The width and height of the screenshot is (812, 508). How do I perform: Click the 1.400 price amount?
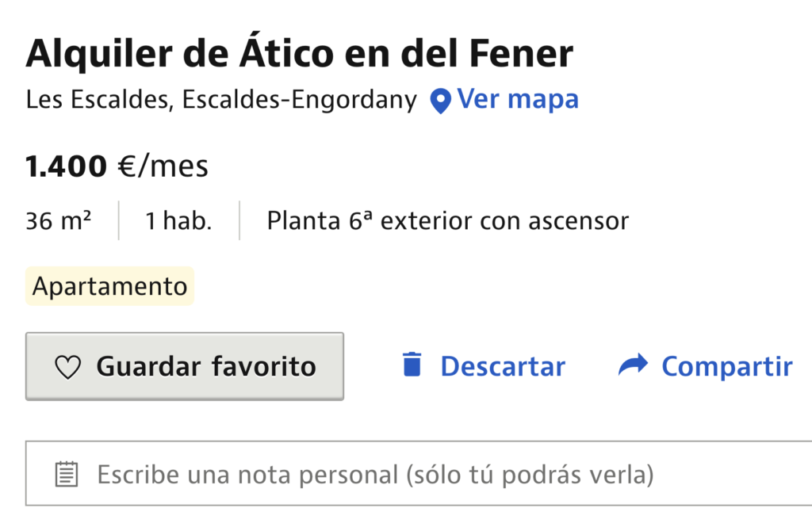point(66,166)
